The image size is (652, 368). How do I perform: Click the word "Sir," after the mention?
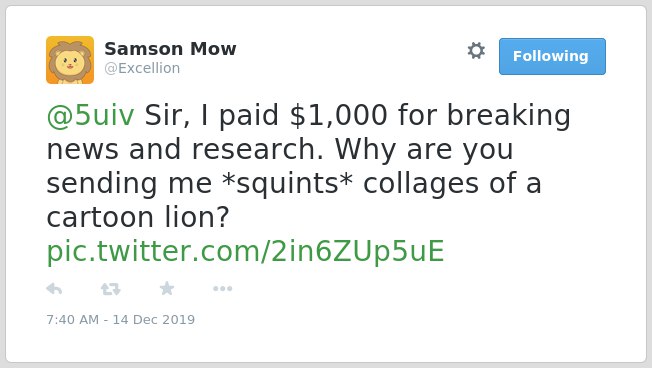(x=167, y=115)
